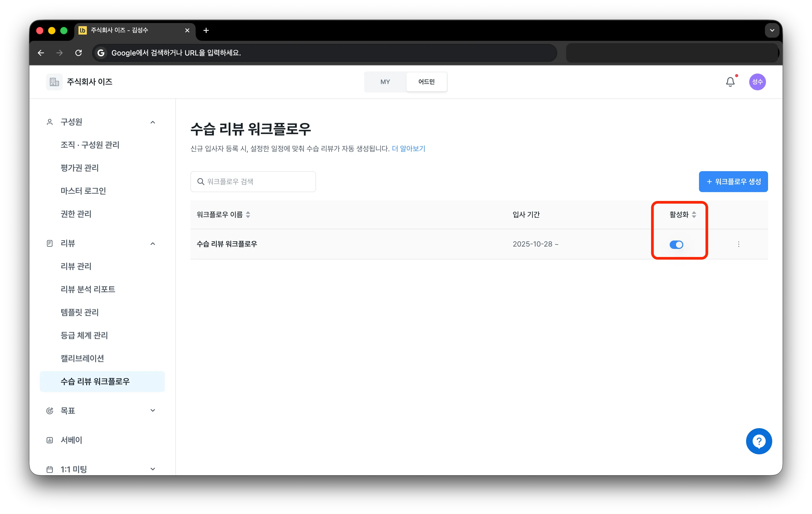812x514 pixels.
Task: Open the 수습 리뷰 워크플로우 table row
Action: tap(479, 244)
